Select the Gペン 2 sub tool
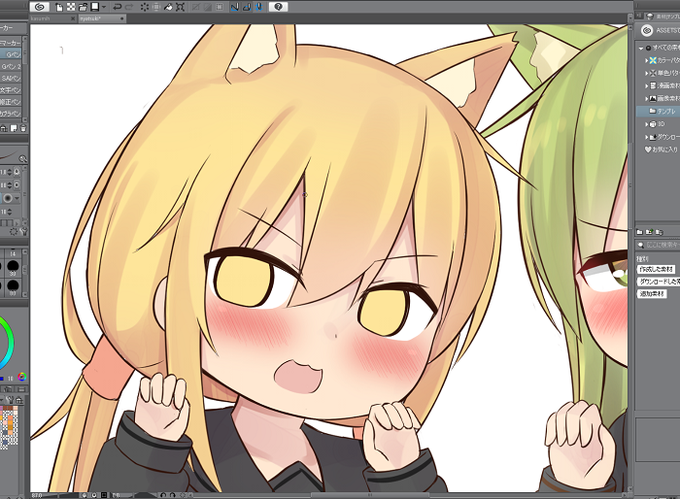Viewport: 680px width, 499px height. (11, 66)
